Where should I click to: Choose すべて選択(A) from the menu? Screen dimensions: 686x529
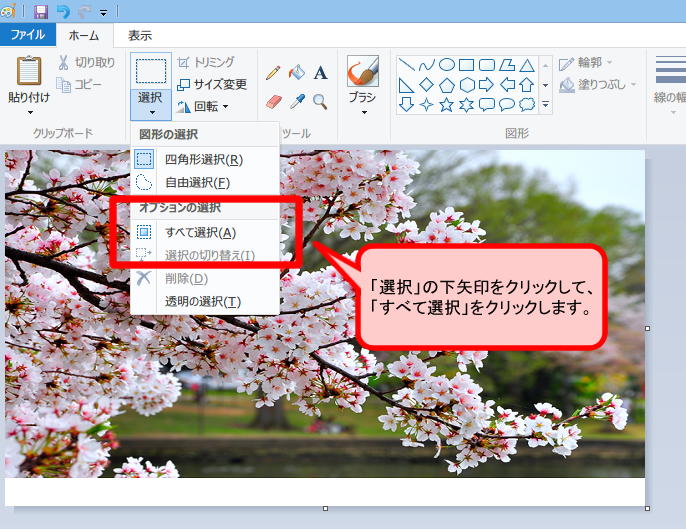(205, 232)
